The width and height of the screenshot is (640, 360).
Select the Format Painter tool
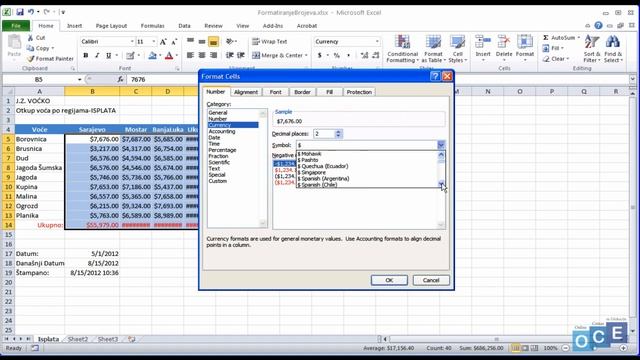[x=51, y=58]
